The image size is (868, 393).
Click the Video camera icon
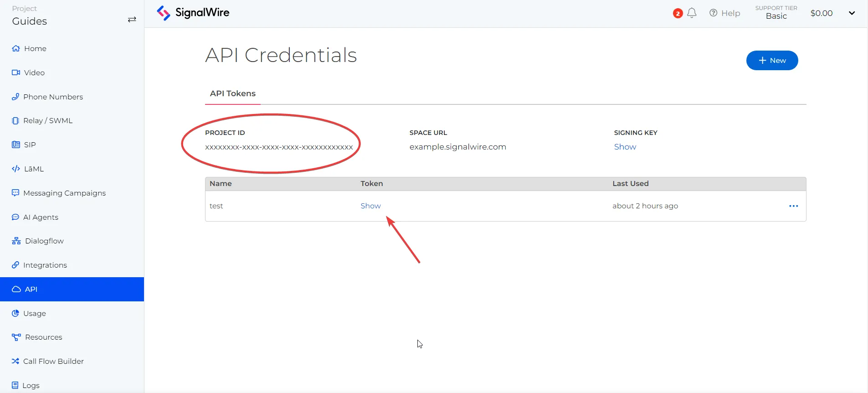16,72
